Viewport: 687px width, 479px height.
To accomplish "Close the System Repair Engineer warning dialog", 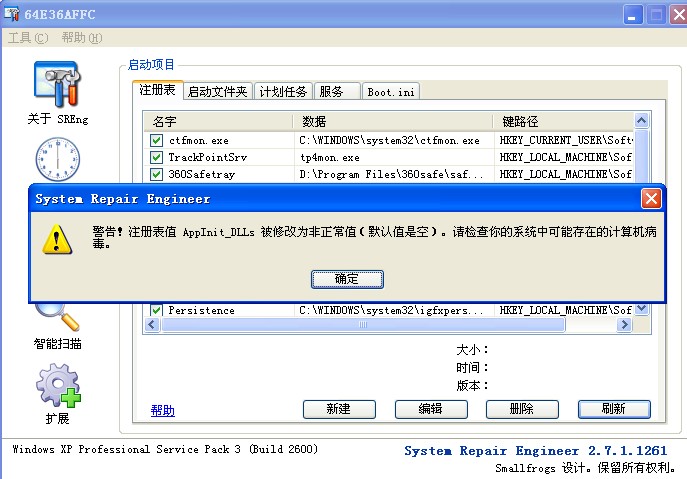I will 651,199.
